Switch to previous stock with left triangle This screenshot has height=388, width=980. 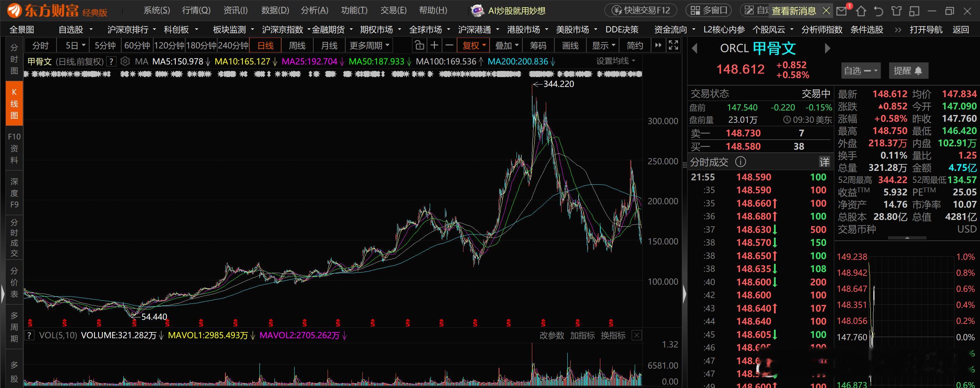pyautogui.click(x=695, y=48)
